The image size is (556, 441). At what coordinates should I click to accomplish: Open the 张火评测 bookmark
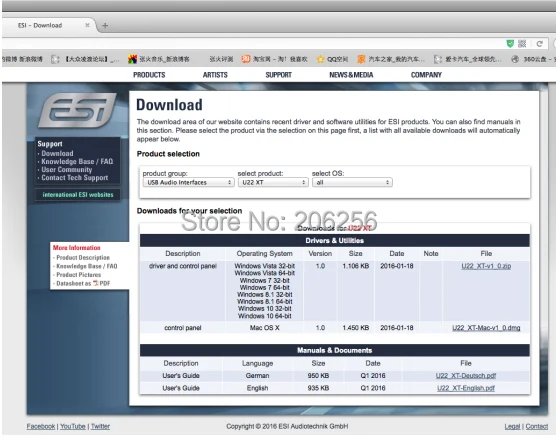point(221,59)
